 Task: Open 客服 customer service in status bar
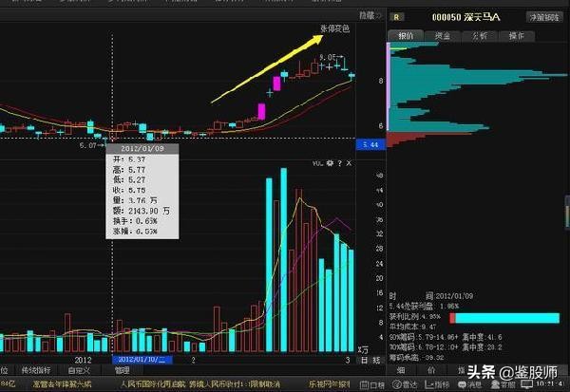503,384
